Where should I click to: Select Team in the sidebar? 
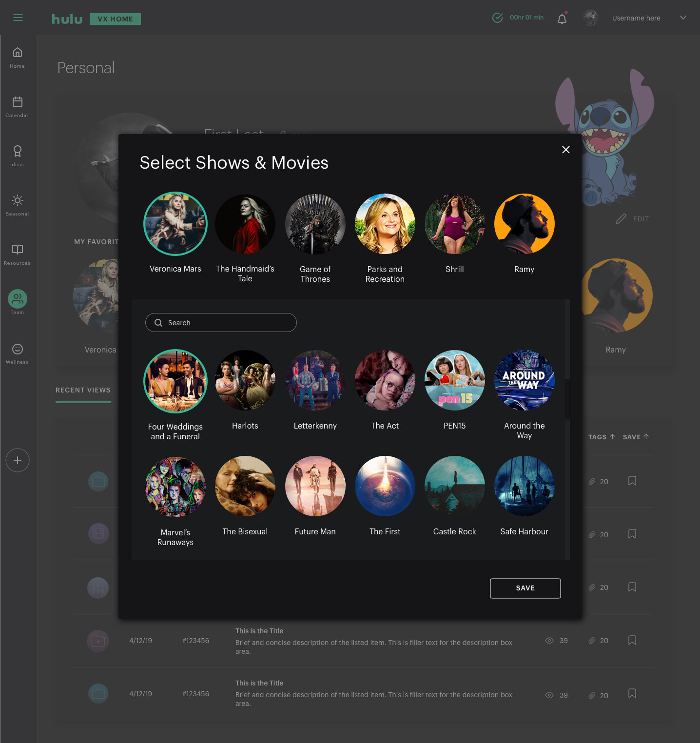[17, 302]
